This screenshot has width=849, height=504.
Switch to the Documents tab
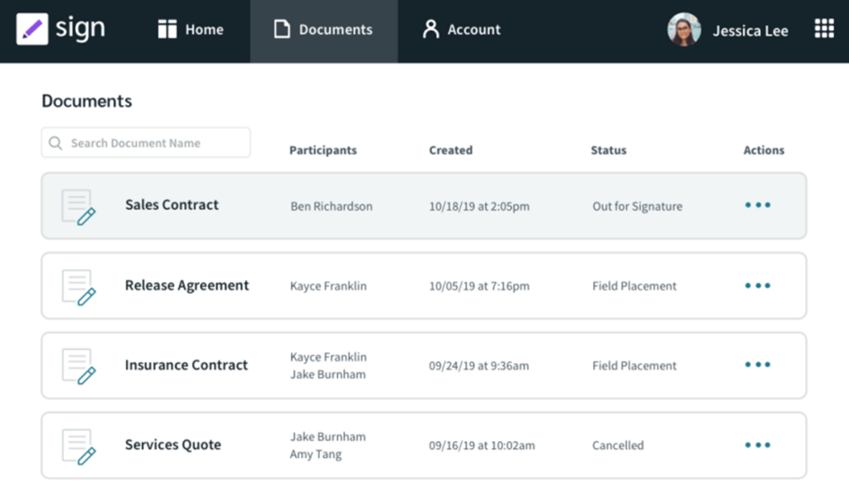(323, 30)
